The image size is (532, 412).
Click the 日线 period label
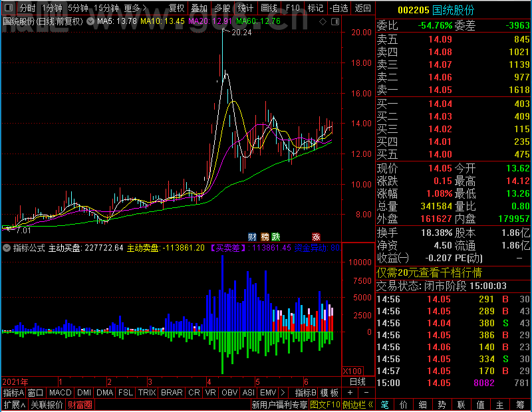click(x=358, y=382)
